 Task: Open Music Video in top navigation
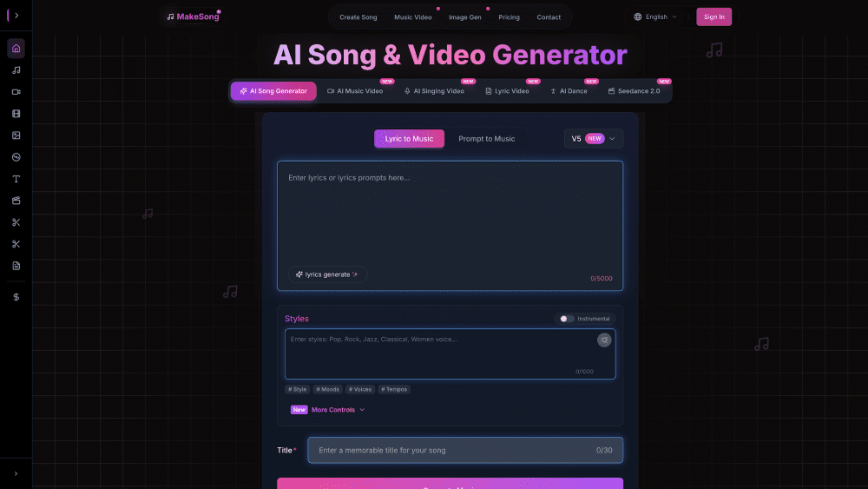coord(413,17)
